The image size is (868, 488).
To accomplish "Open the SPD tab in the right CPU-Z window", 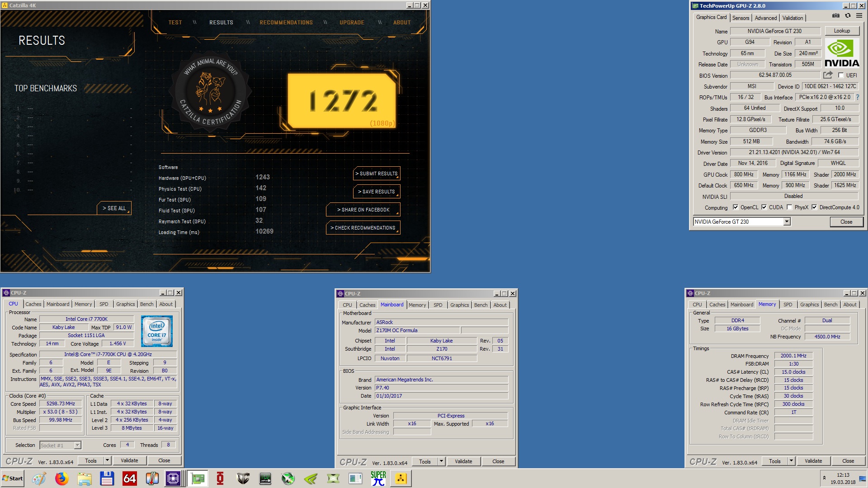I will [788, 305].
